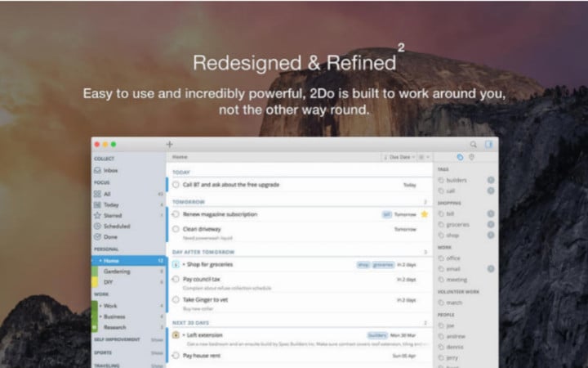The height and width of the screenshot is (368, 588).
Task: Click the Done checkmark icon
Action: [x=97, y=237]
